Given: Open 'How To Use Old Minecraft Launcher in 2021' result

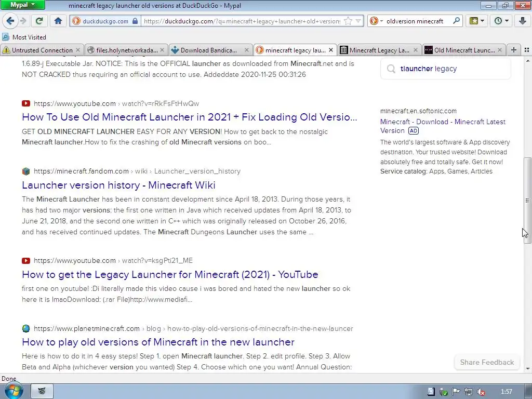Looking at the screenshot, I should click(x=189, y=117).
